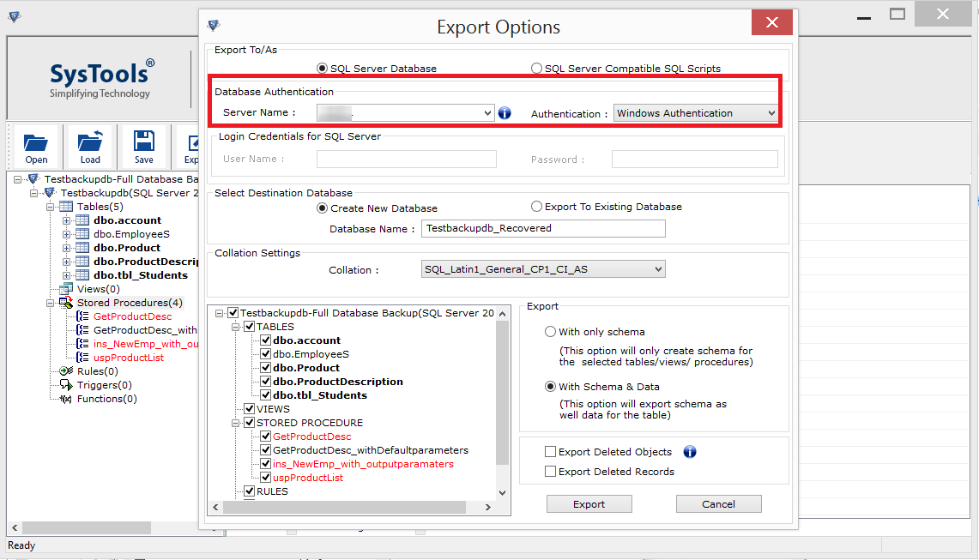The image size is (979, 560).
Task: Click the Tables(5) table icon in main tree
Action: pos(66,207)
